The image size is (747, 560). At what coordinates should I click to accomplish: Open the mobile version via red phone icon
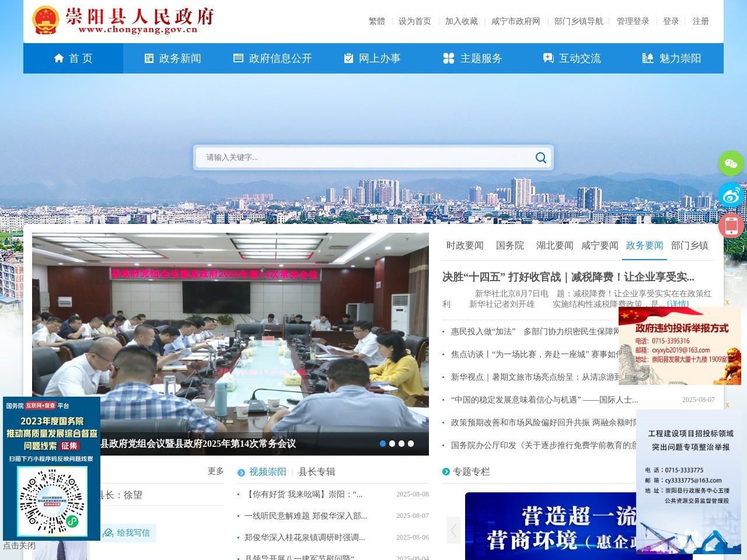point(731,225)
